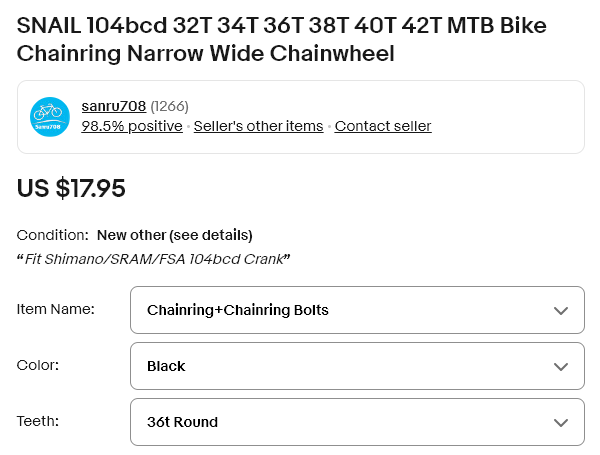This screenshot has width=600, height=455.
Task: Open Seller's other items link
Action: [x=258, y=126]
